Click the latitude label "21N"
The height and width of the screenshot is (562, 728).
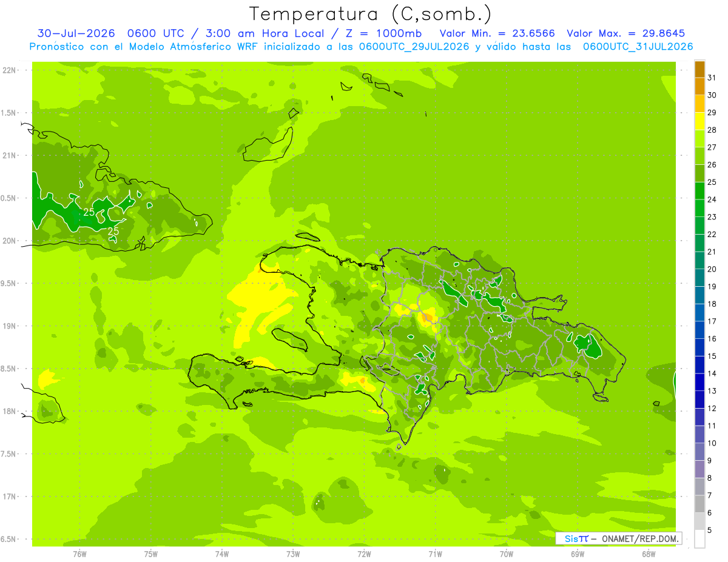click(x=9, y=155)
